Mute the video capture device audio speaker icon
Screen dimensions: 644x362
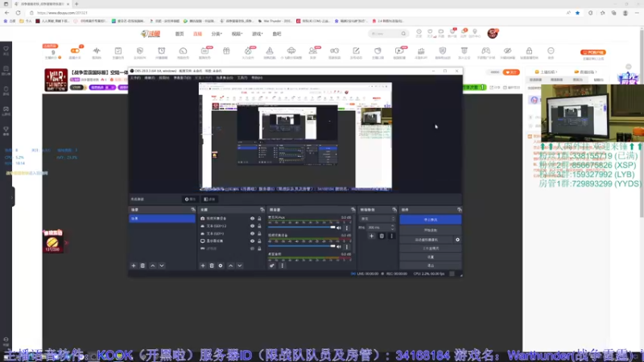tap(339, 246)
